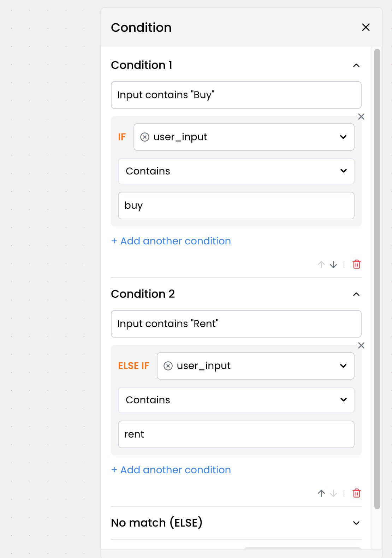Clear user_input variable in the ELSE IF row

[x=168, y=366]
